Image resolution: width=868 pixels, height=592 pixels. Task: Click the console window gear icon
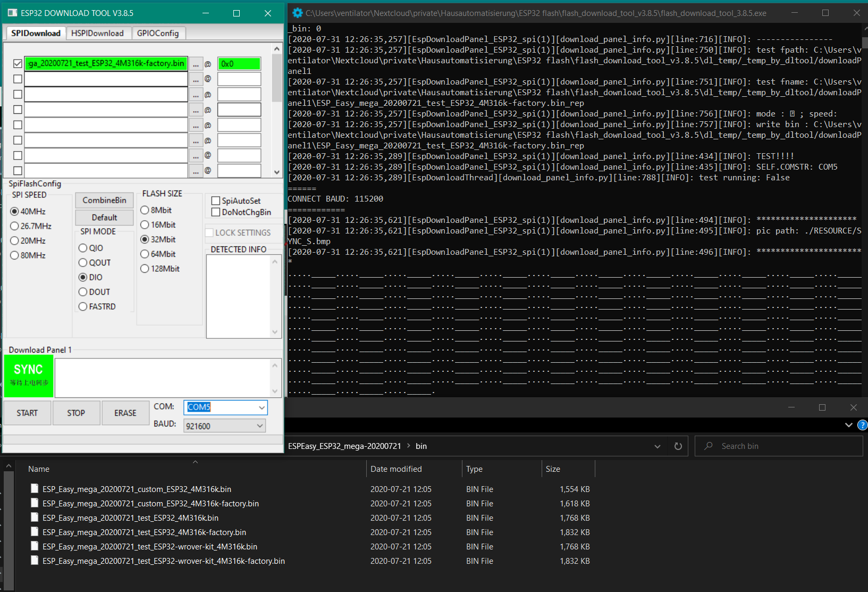[297, 13]
